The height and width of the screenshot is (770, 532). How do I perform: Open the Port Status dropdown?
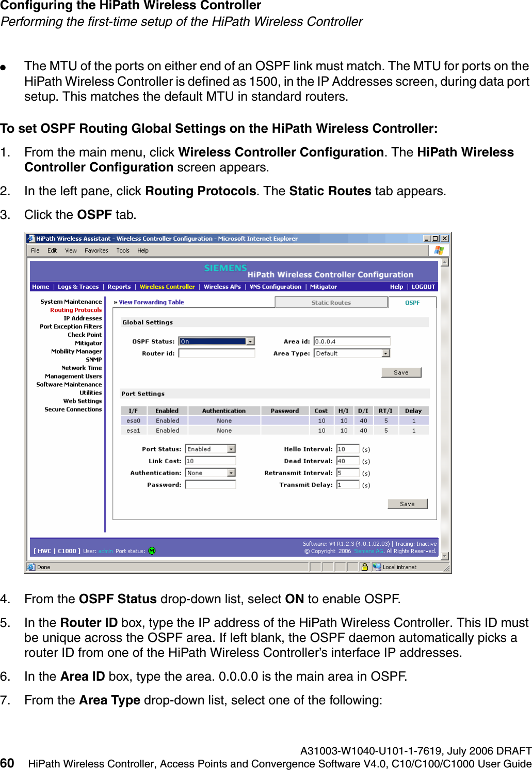click(232, 448)
